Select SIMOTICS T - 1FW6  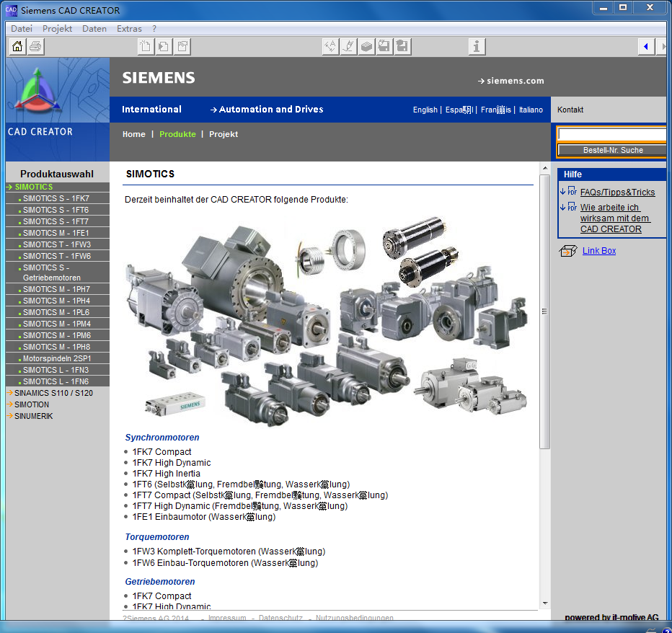pyautogui.click(x=58, y=256)
